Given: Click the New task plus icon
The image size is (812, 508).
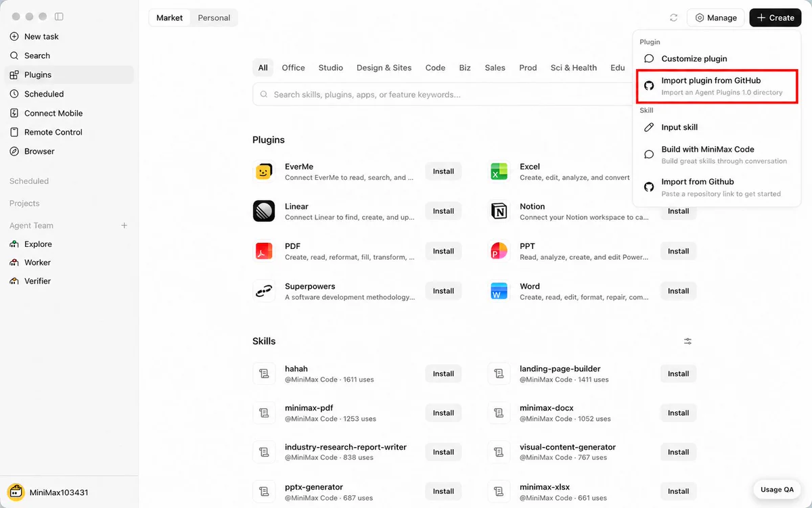Looking at the screenshot, I should [x=14, y=37].
